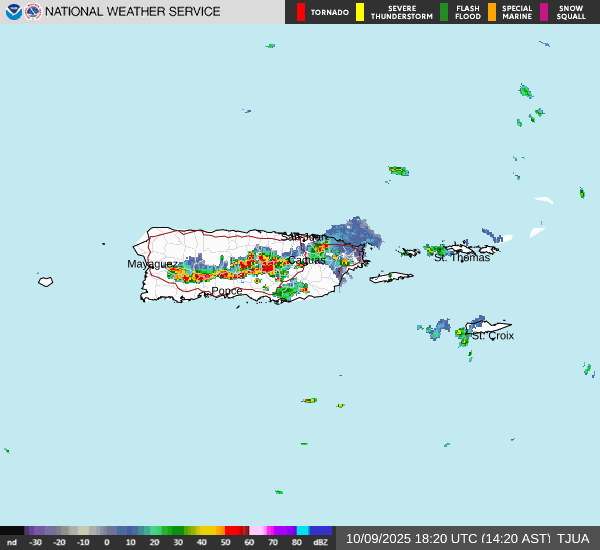
Task: Click the Vieques island outline east of Puerto Rico
Action: click(x=391, y=277)
